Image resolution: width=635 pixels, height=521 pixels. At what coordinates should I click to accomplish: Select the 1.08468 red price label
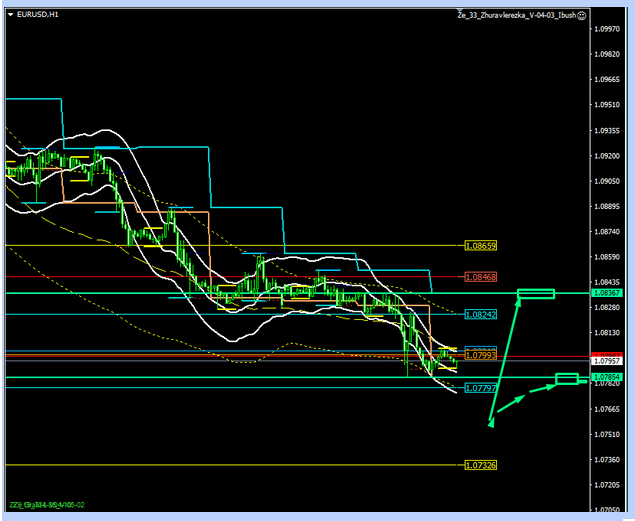(481, 276)
